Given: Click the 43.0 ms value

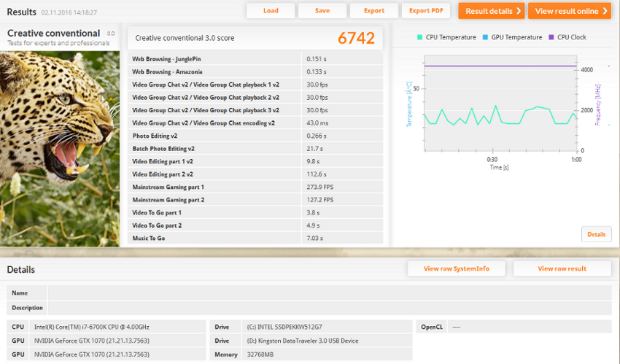Looking at the screenshot, I should coord(317,123).
